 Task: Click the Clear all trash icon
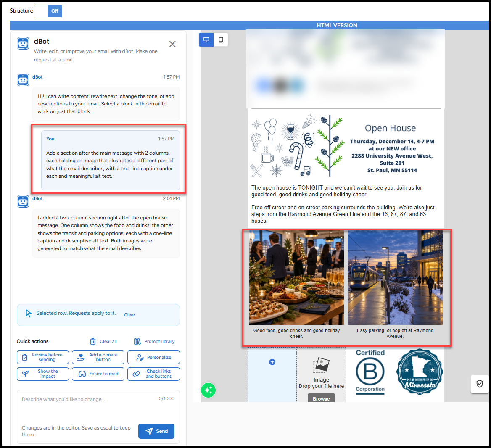pos(92,341)
